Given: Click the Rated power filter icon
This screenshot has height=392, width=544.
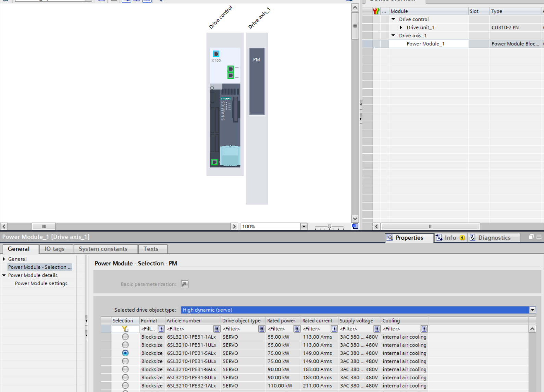Looking at the screenshot, I should [x=297, y=329].
